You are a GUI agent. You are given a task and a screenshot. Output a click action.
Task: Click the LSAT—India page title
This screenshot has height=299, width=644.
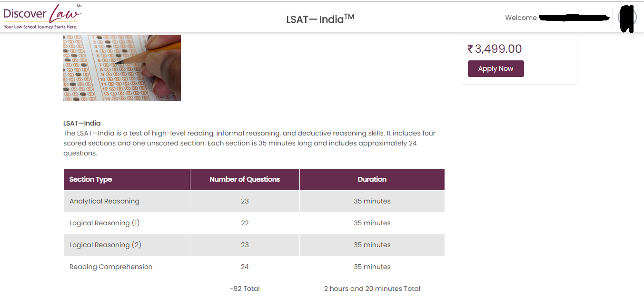[x=320, y=19]
